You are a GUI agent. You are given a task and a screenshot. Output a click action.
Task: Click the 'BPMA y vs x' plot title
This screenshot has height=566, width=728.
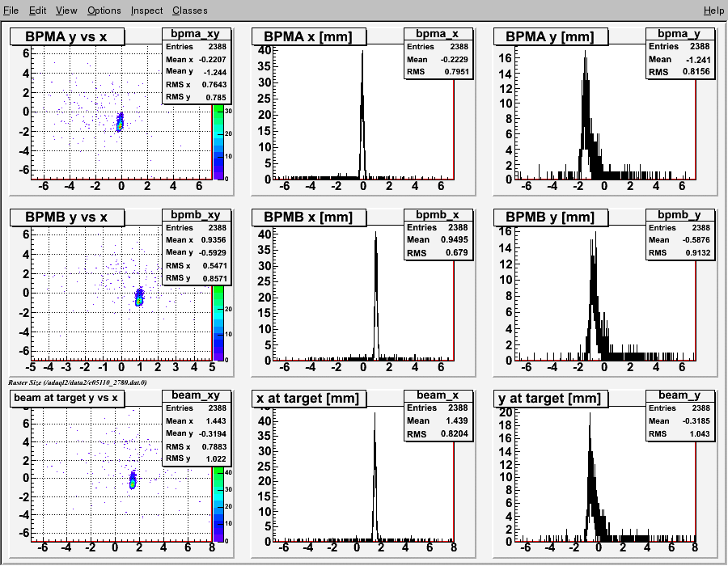click(67, 36)
